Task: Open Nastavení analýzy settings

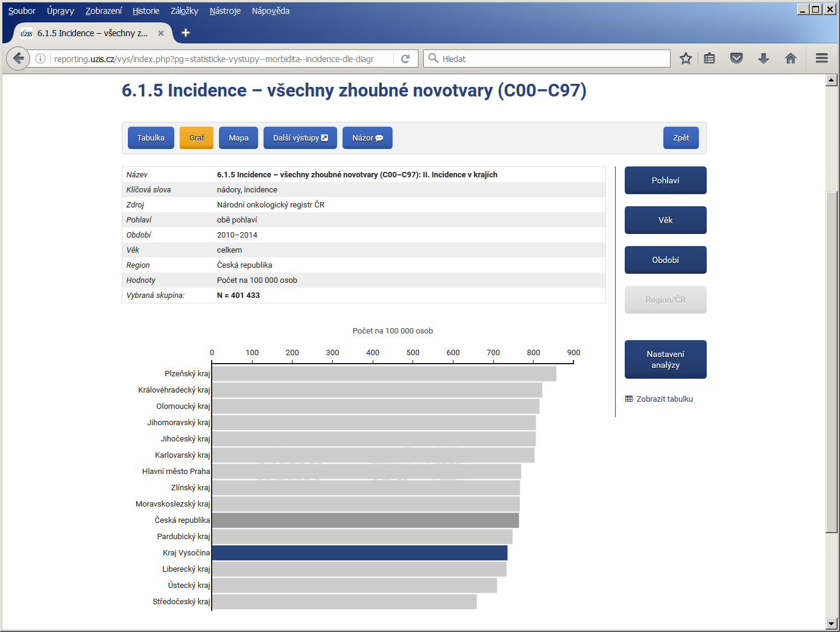Action: (666, 359)
